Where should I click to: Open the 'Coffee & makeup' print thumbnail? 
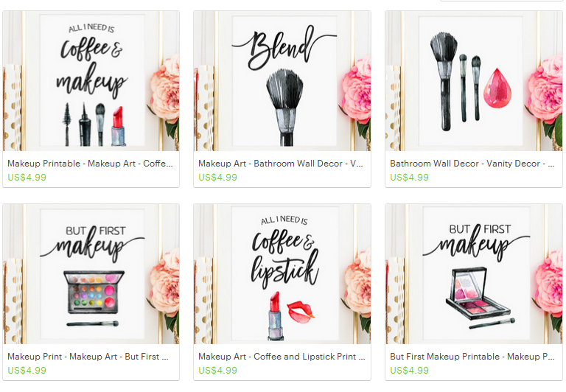pyautogui.click(x=91, y=81)
